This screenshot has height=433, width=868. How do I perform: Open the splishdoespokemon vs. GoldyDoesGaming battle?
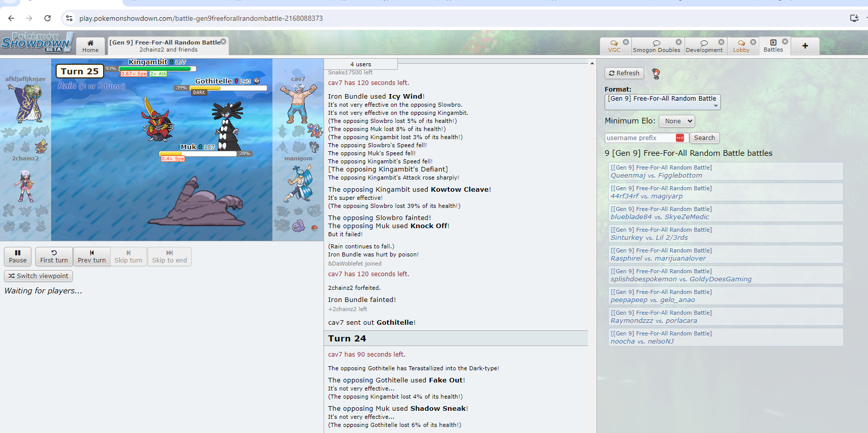tap(725, 275)
